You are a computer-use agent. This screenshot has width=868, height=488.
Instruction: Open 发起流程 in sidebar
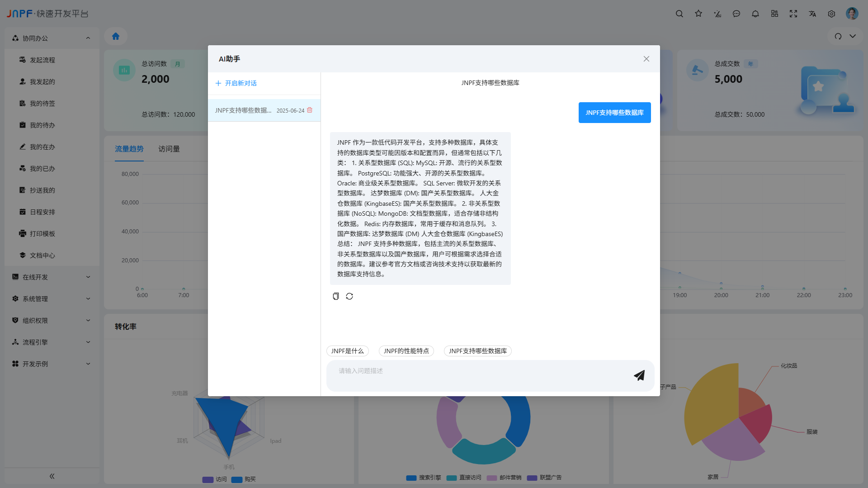(52, 60)
